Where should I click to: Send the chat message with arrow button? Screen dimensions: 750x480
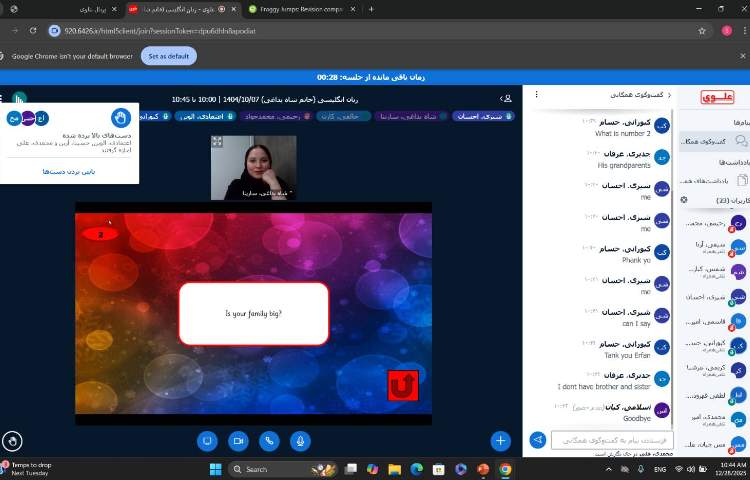[537, 440]
